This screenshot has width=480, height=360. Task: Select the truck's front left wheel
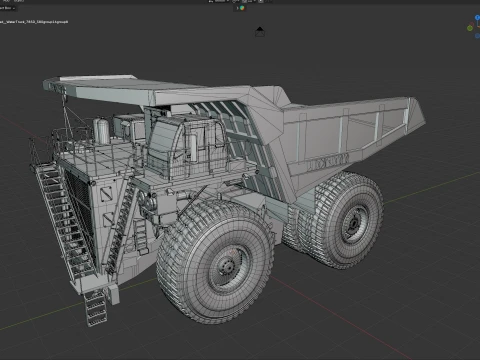point(215,262)
